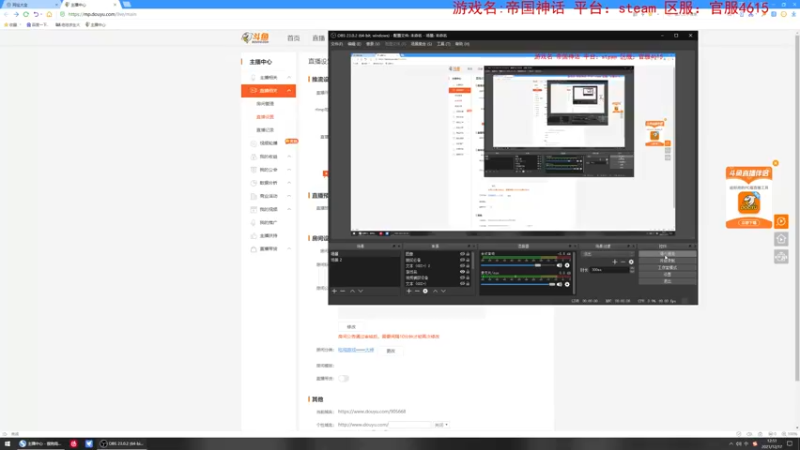The height and width of the screenshot is (450, 800).
Task: Open dropdown beside personal domain field
Action: [441, 424]
